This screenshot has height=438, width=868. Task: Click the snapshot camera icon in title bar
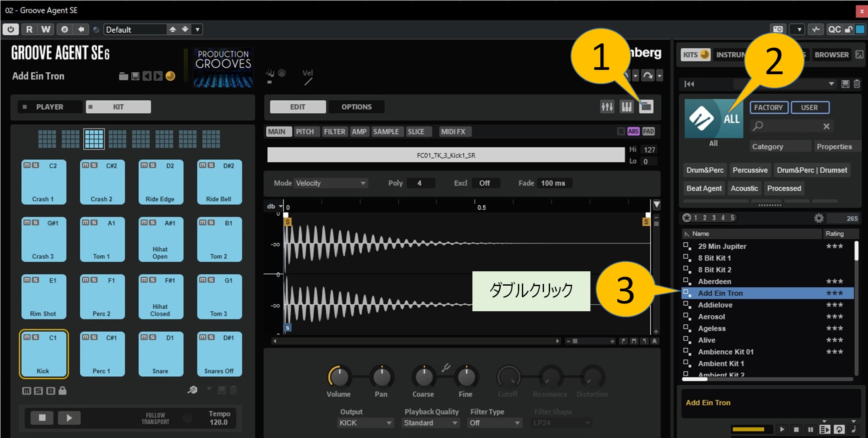778,29
